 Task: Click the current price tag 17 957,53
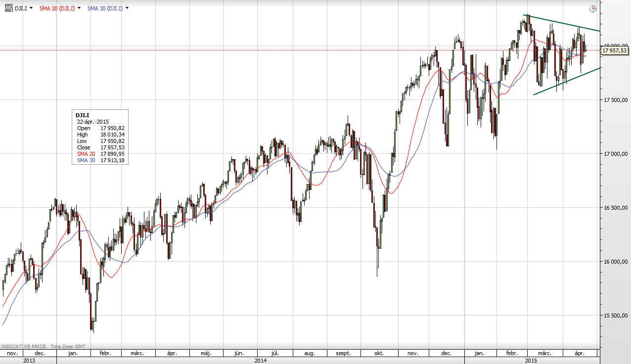click(614, 50)
